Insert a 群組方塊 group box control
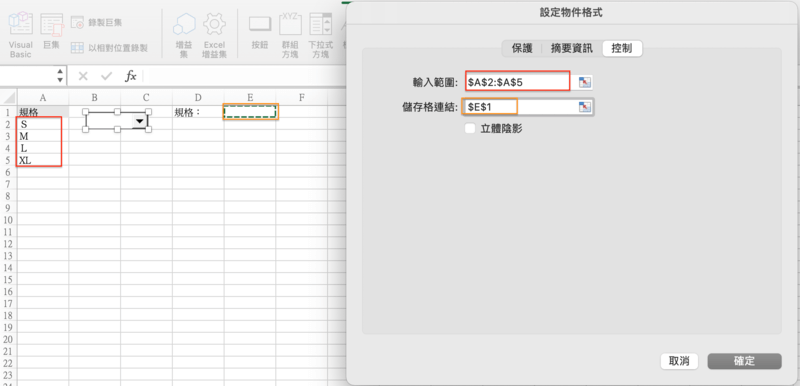The image size is (800, 386). tap(290, 24)
